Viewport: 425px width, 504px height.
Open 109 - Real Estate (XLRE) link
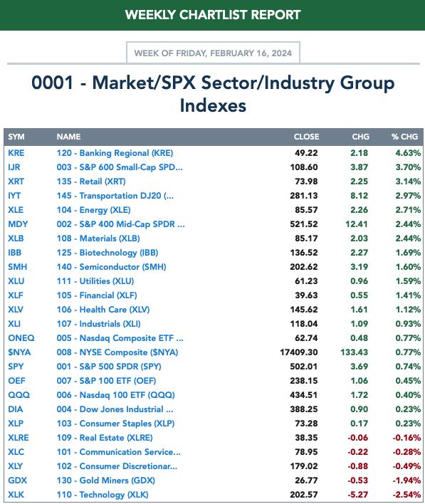tap(105, 438)
